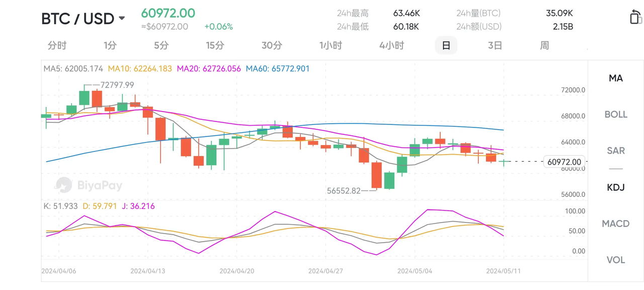
Task: Click the 24h最高 value 63.46K
Action: tap(407, 13)
